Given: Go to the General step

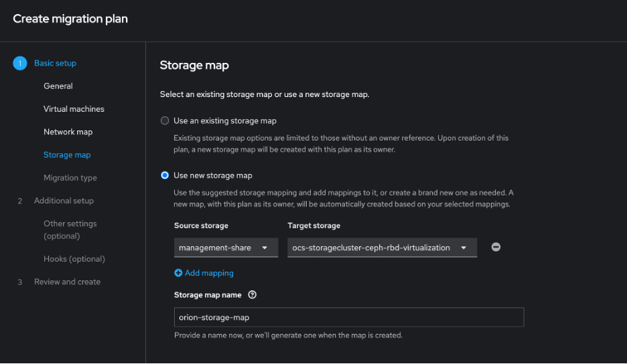Looking at the screenshot, I should pyautogui.click(x=58, y=86).
